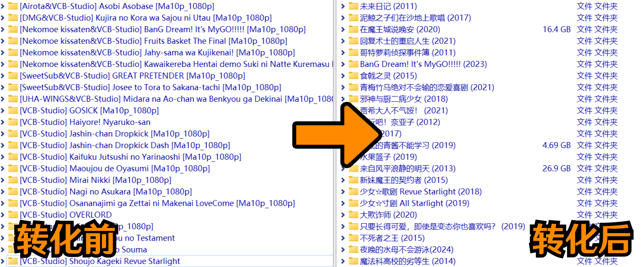The image size is (644, 267).
Task: Click the folder icon beside 未来日记 (2011)
Action: coord(353,6)
